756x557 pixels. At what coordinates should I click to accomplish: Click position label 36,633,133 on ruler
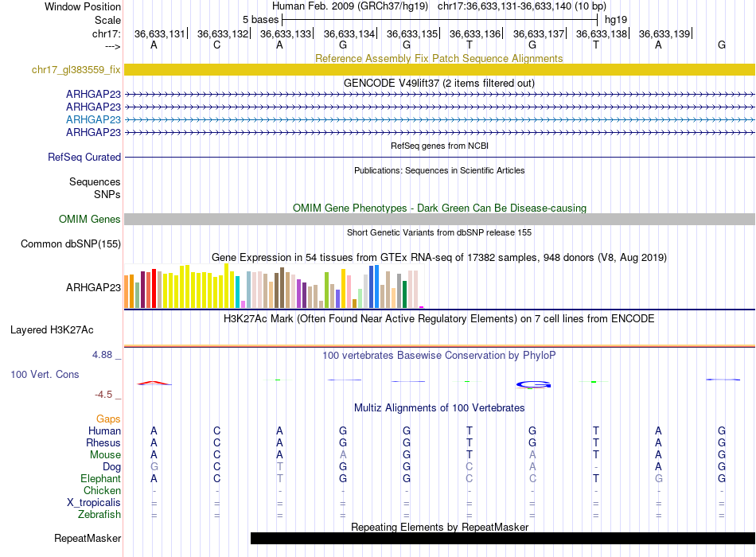(x=286, y=33)
